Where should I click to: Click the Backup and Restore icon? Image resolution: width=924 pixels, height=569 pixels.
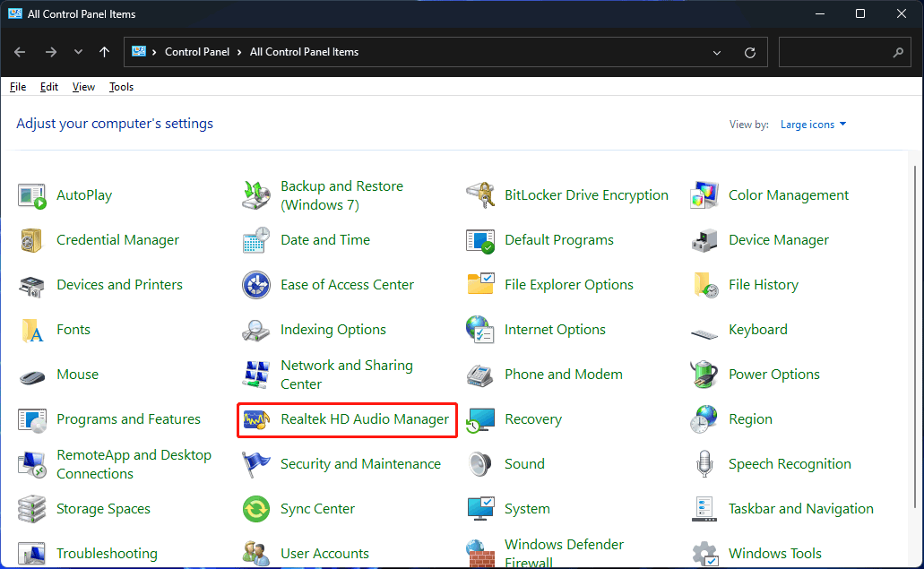pyautogui.click(x=255, y=195)
